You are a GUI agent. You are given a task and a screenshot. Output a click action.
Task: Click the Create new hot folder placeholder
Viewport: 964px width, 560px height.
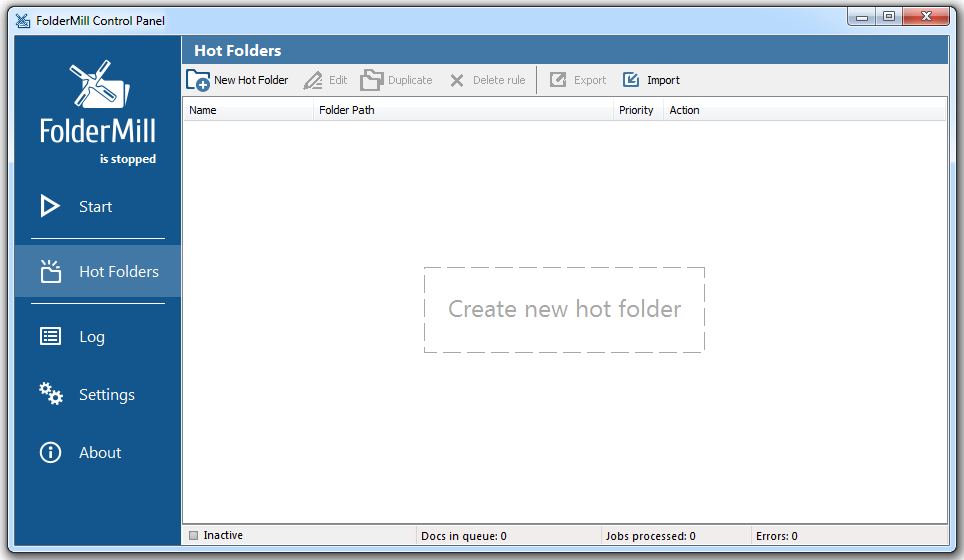click(x=564, y=310)
